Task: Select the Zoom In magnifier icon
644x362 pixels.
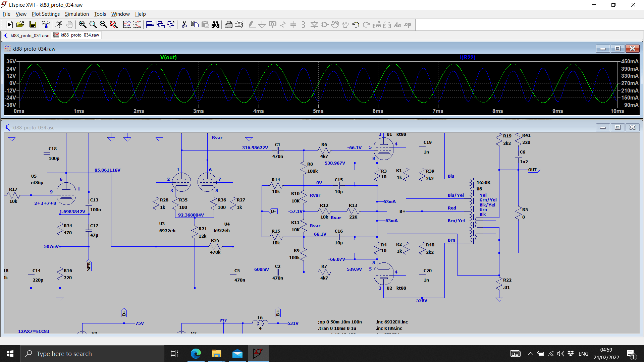Action: [x=83, y=24]
